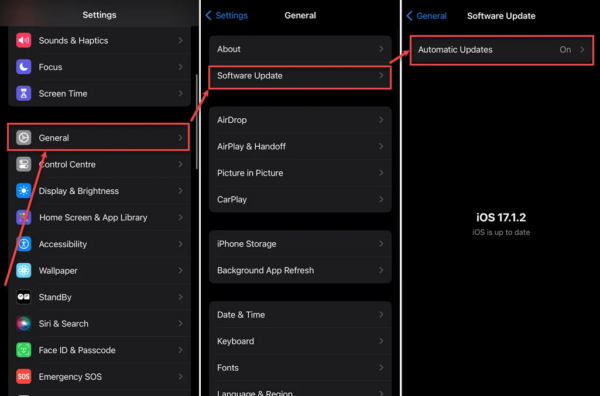
Task: Tap the Screen Time hourglass icon
Action: click(24, 93)
